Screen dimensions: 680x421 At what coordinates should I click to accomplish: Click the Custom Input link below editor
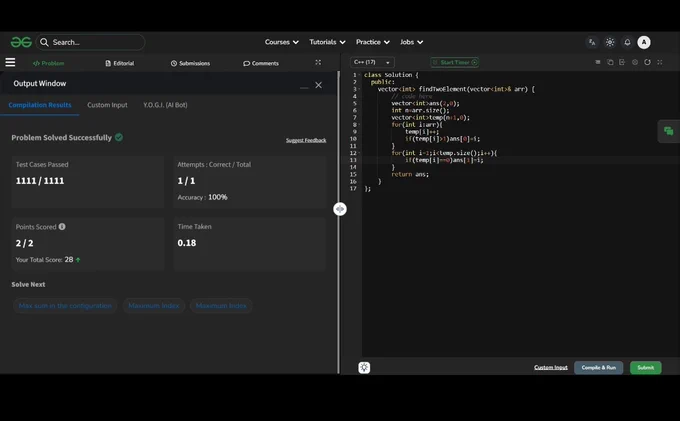click(551, 368)
